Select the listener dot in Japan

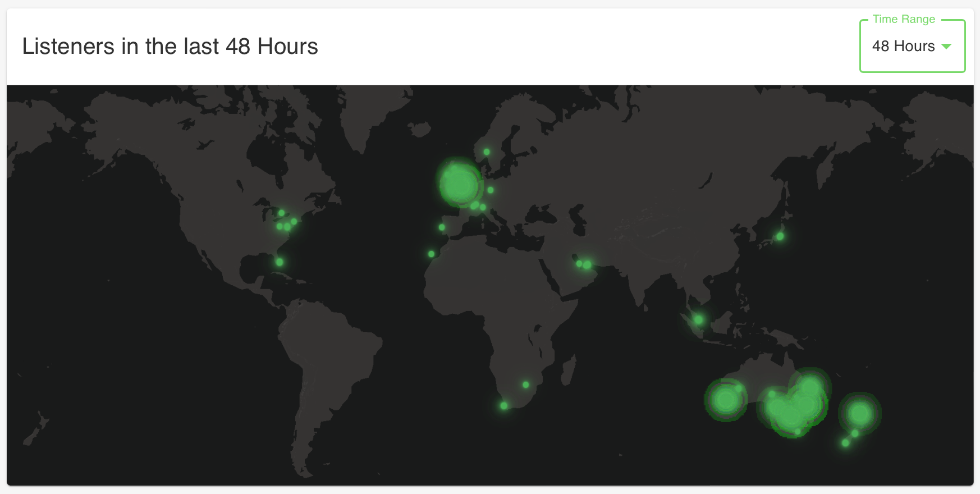click(x=780, y=236)
